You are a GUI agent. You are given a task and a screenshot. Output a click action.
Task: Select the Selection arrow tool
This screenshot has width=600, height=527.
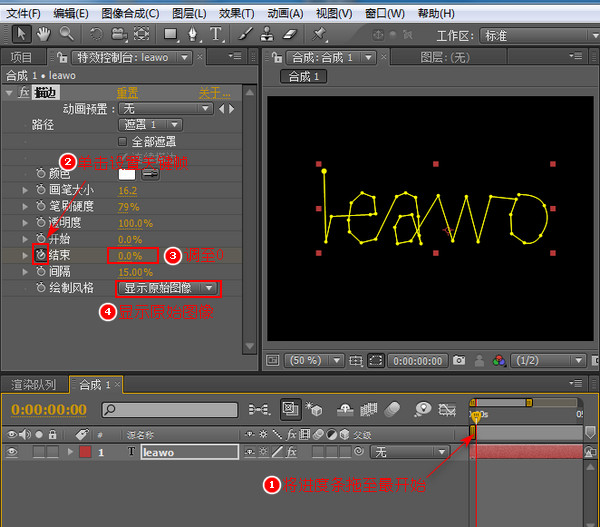click(x=21, y=34)
